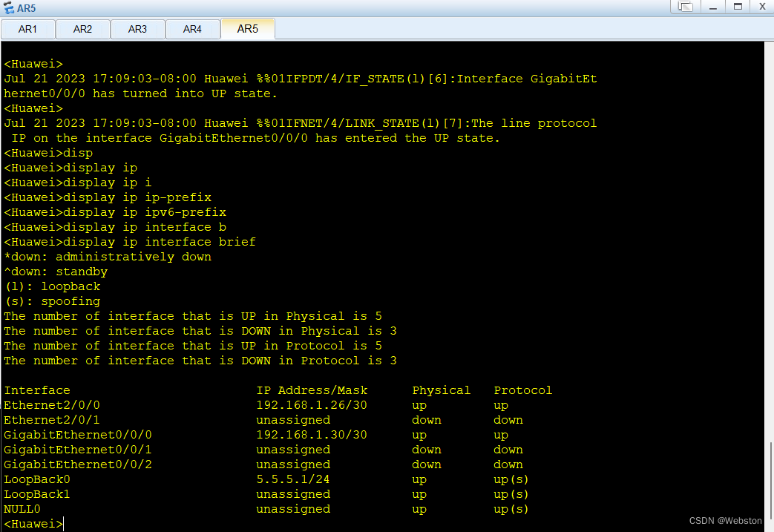The height and width of the screenshot is (532, 774).
Task: Click the '(l): loopback' legend line
Action: click(x=53, y=286)
